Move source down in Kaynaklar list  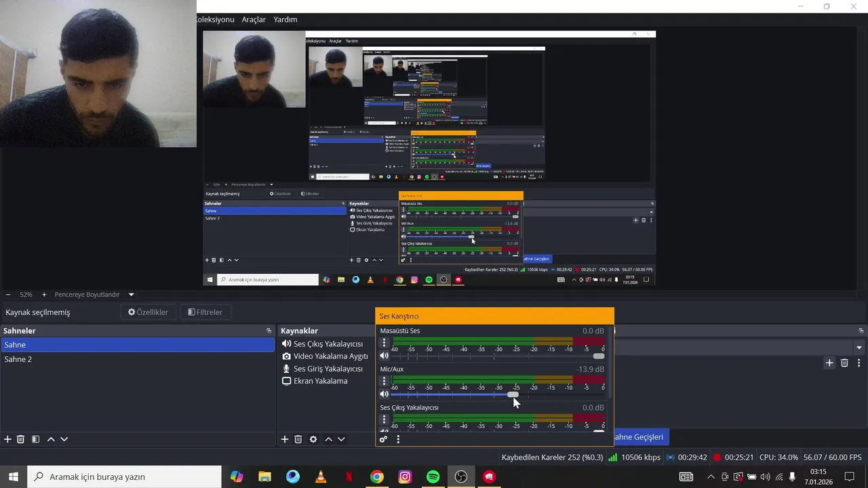tap(341, 439)
